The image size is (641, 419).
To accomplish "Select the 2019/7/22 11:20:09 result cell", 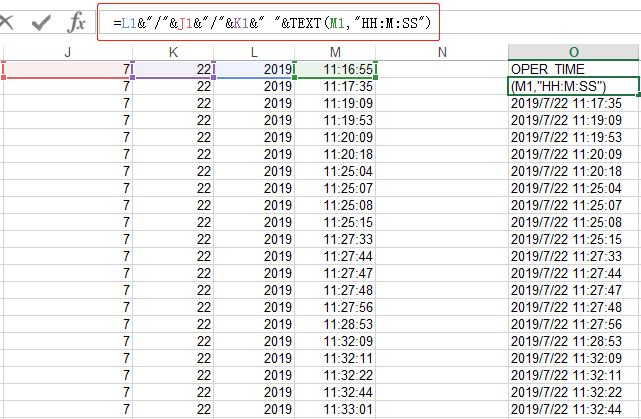I will [x=574, y=155].
